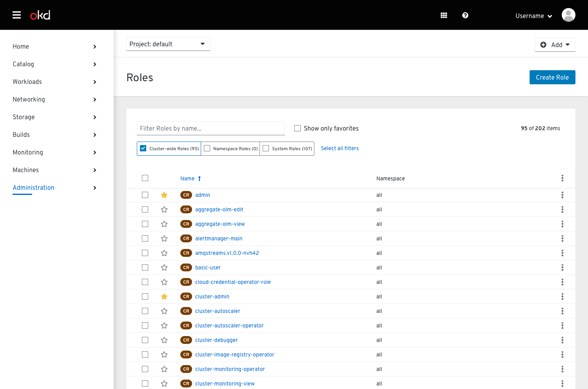Go to Workloads in sidebar
The width and height of the screenshot is (588, 389).
(x=27, y=82)
